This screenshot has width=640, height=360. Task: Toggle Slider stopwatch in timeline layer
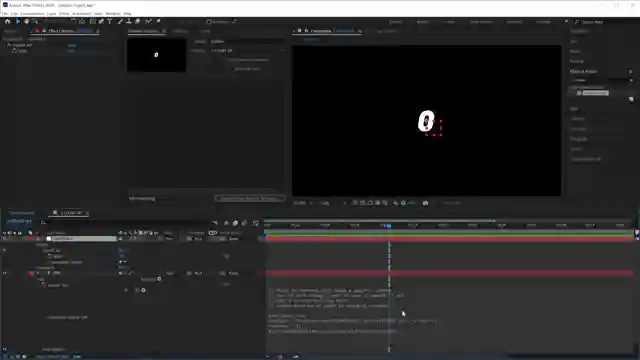(49, 256)
